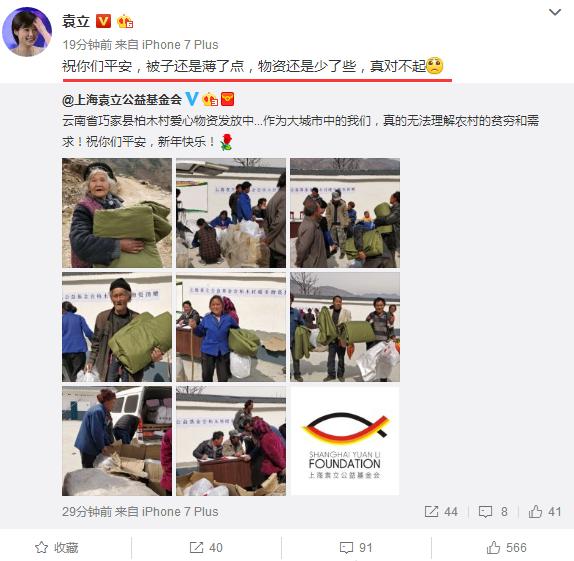Screen dimensions: 574x561
Task: Click the membership crown badge next to 袁立
Action: [x=125, y=22]
